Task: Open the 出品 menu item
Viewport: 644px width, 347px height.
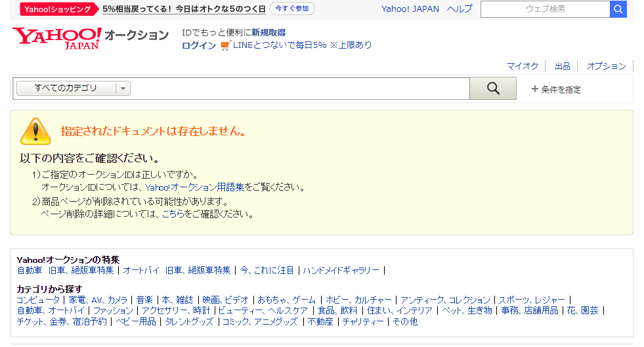Action: (x=562, y=66)
